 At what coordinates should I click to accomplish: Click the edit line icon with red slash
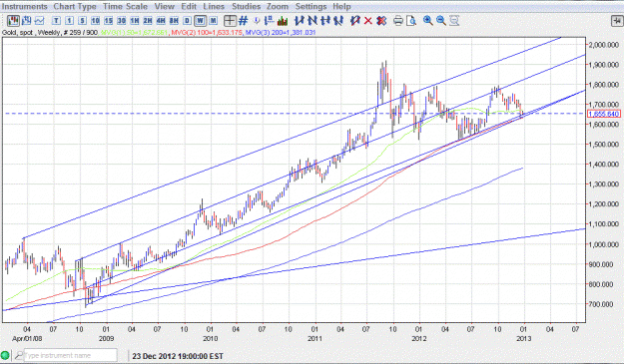(355, 21)
